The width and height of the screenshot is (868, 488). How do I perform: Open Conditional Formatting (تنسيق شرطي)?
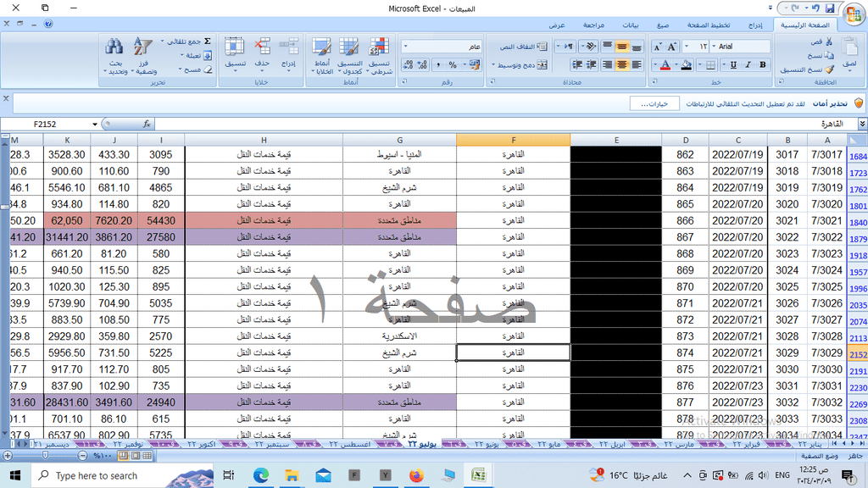pos(379,55)
